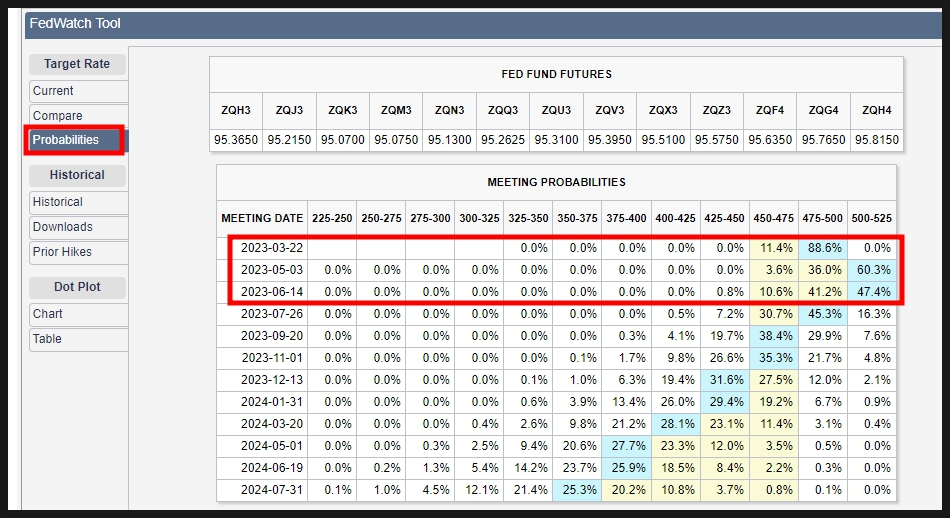
Task: Click the 28.1% probability cell
Action: [x=676, y=424]
